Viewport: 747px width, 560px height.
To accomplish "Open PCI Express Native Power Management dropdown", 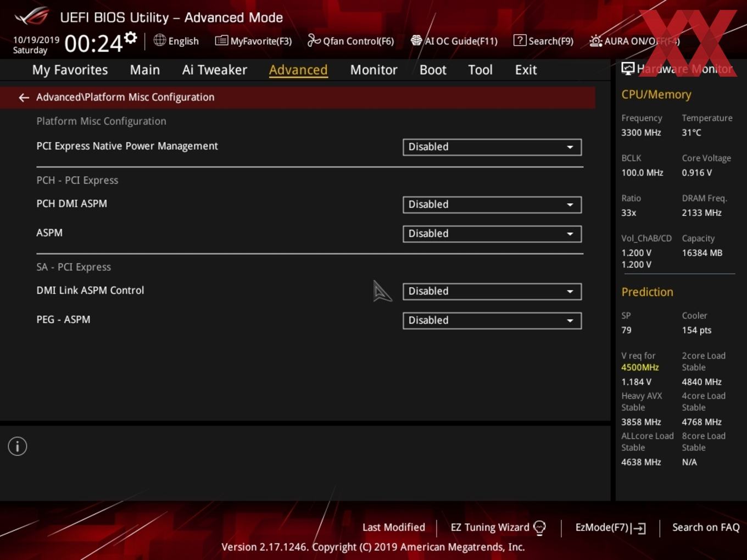I will (x=492, y=147).
